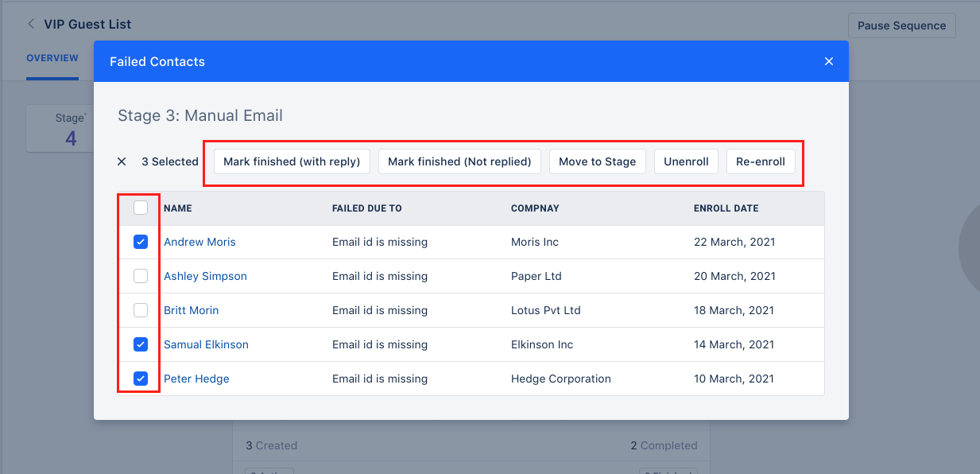Viewport: 980px width, 474px height.
Task: Click Britt Morin failure reason cell
Action: [x=380, y=310]
